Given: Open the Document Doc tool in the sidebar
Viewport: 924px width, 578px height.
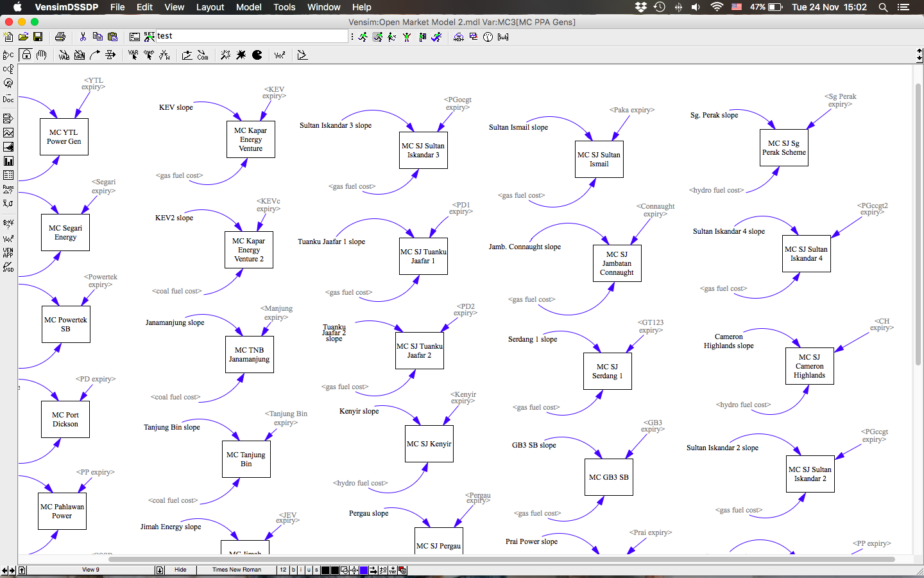Looking at the screenshot, I should (8, 99).
